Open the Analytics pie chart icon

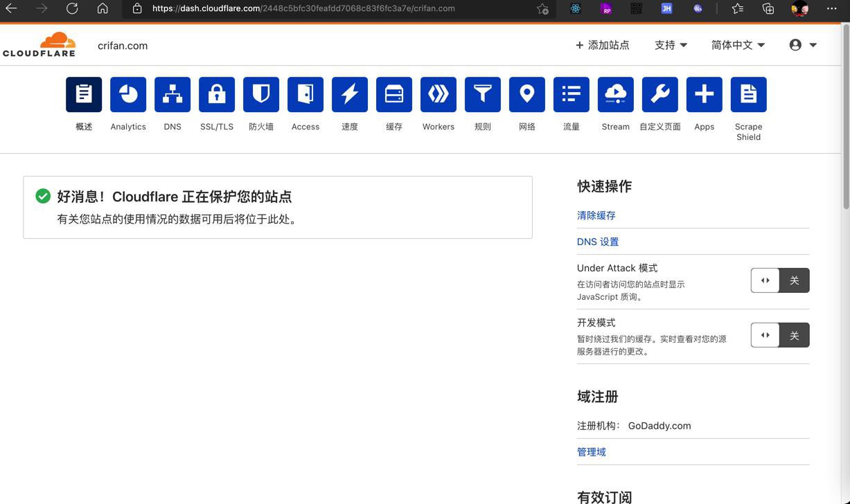point(128,94)
